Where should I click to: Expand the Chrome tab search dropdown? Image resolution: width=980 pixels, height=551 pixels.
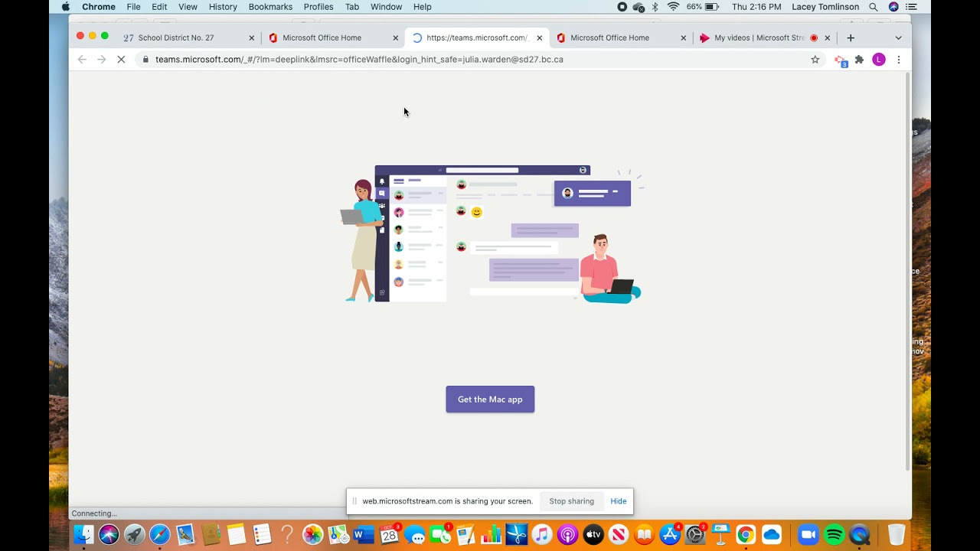point(898,37)
